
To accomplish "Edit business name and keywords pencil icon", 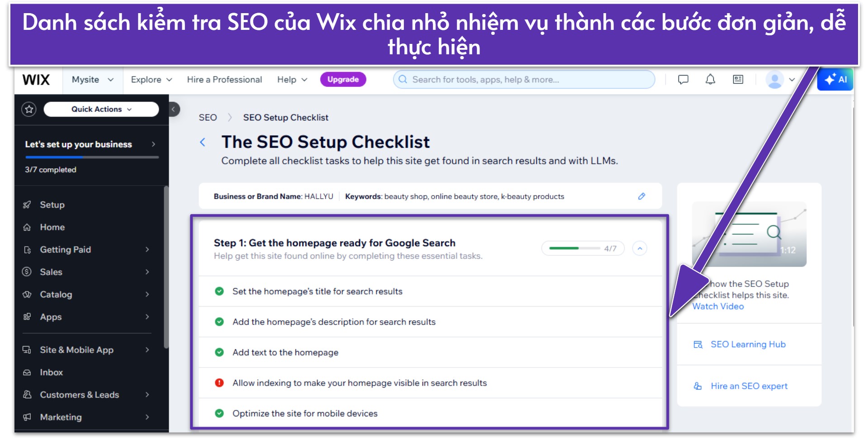I will tap(641, 196).
